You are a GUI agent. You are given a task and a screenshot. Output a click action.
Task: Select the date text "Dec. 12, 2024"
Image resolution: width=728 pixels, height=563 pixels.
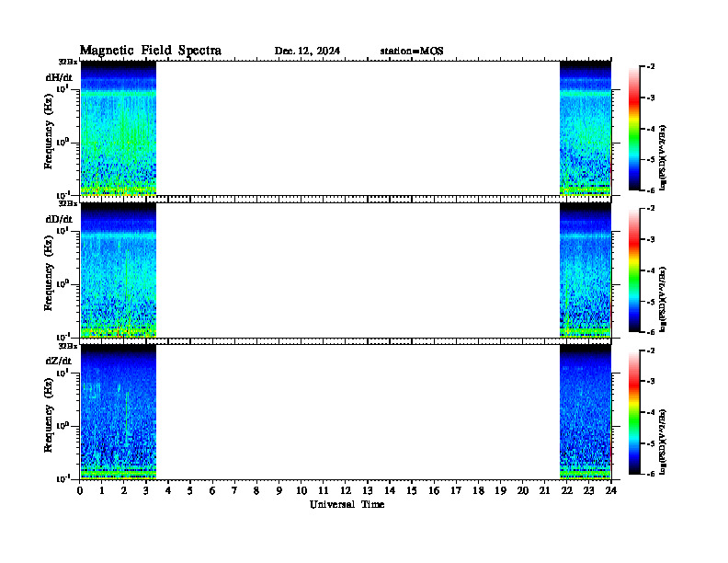(307, 52)
